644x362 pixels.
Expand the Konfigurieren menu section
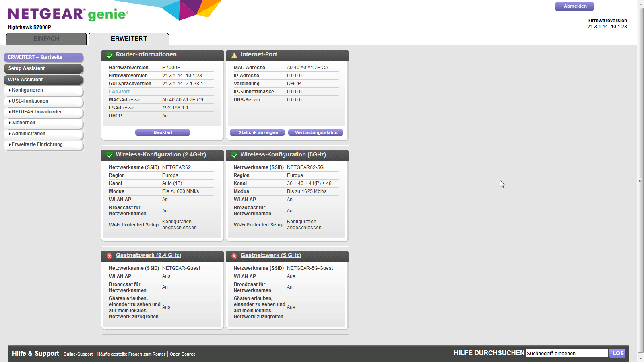(43, 90)
